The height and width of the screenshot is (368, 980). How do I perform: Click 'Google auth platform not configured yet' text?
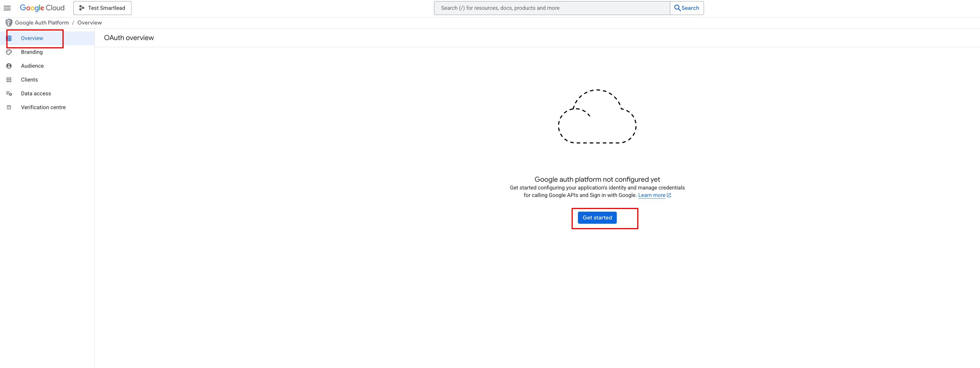[597, 179]
